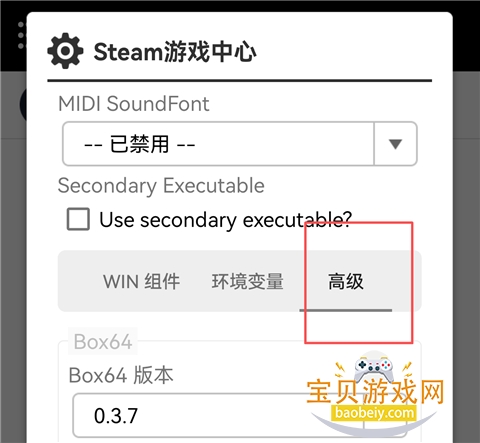Click the gear icon beside Steam游戏中心

(65, 51)
